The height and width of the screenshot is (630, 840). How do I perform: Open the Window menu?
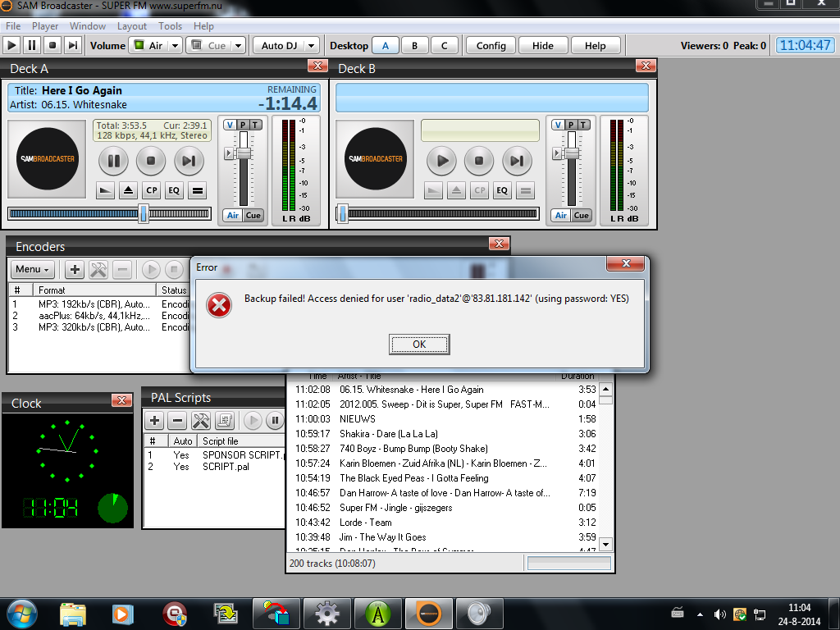88,26
